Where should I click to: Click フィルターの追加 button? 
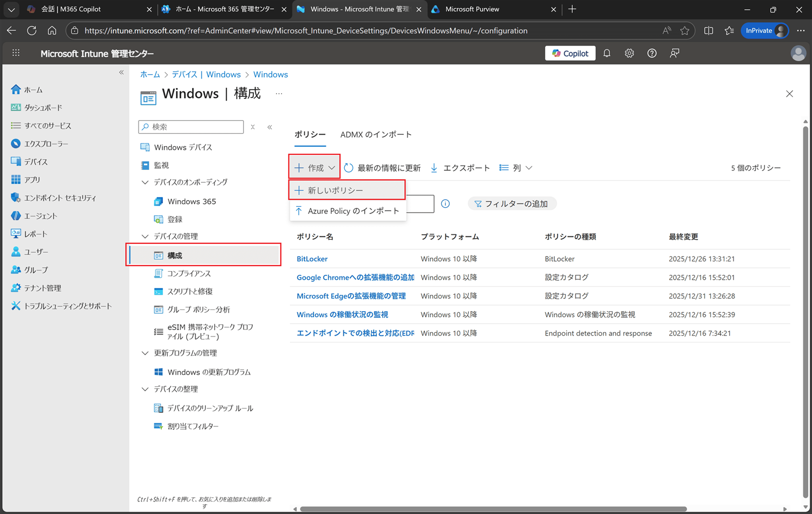click(512, 203)
